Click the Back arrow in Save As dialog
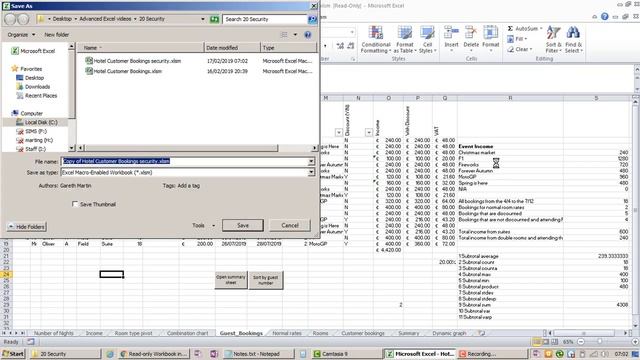The height and width of the screenshot is (360, 640). (x=11, y=19)
